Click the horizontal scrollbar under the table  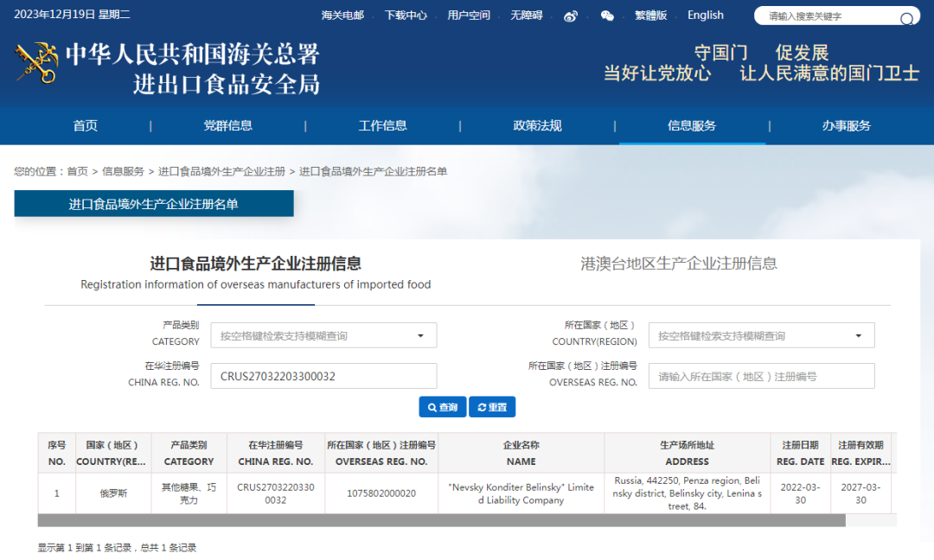click(441, 521)
